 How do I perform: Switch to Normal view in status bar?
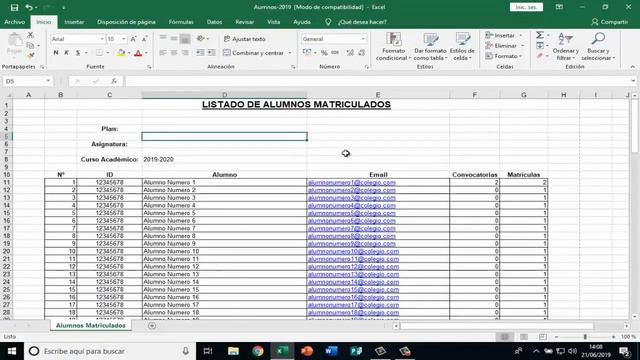505,337
